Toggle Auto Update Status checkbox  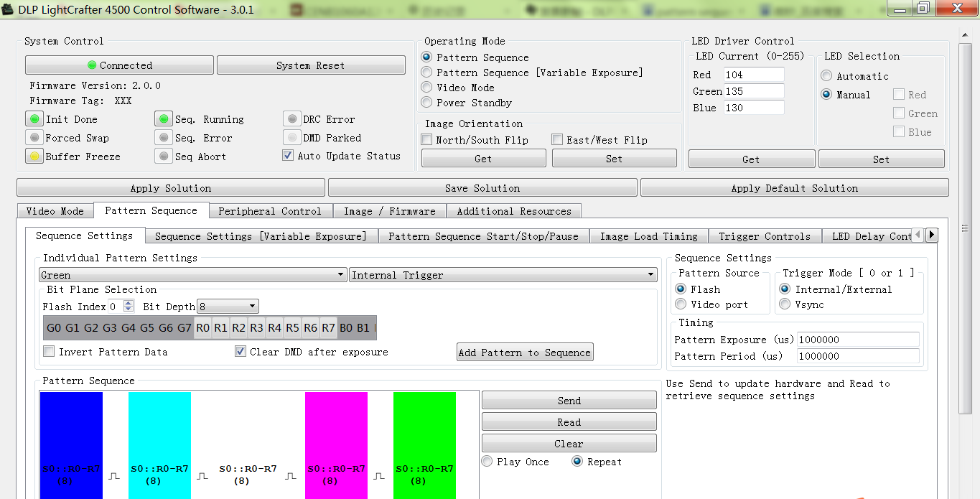point(288,156)
